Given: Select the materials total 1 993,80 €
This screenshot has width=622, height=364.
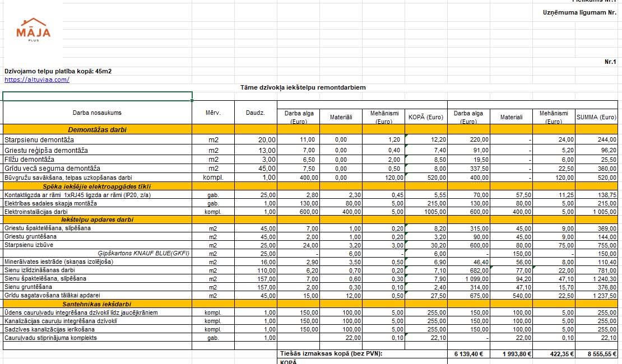Looking at the screenshot, I should pyautogui.click(x=511, y=354).
